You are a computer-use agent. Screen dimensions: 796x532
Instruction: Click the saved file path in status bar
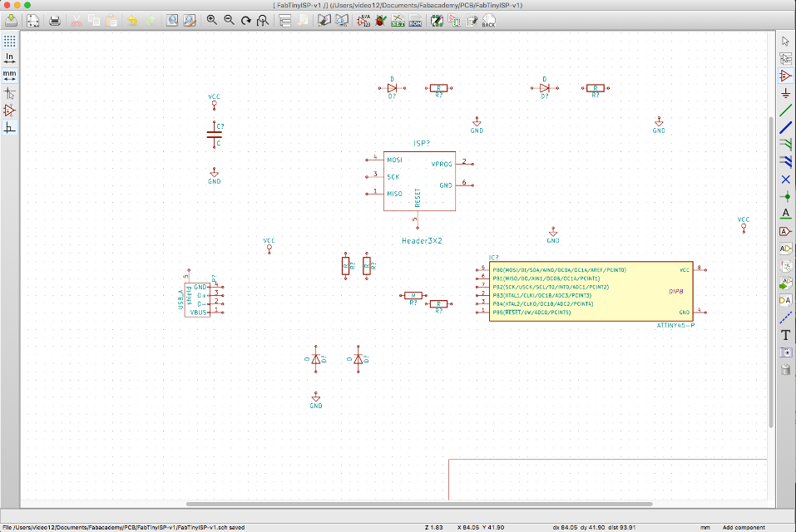[124, 528]
